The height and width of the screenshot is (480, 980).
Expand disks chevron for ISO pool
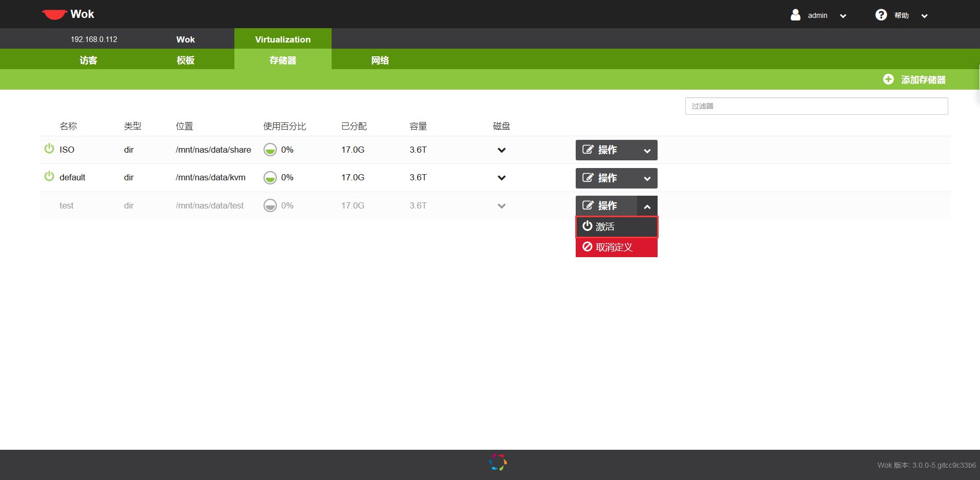[x=502, y=150]
